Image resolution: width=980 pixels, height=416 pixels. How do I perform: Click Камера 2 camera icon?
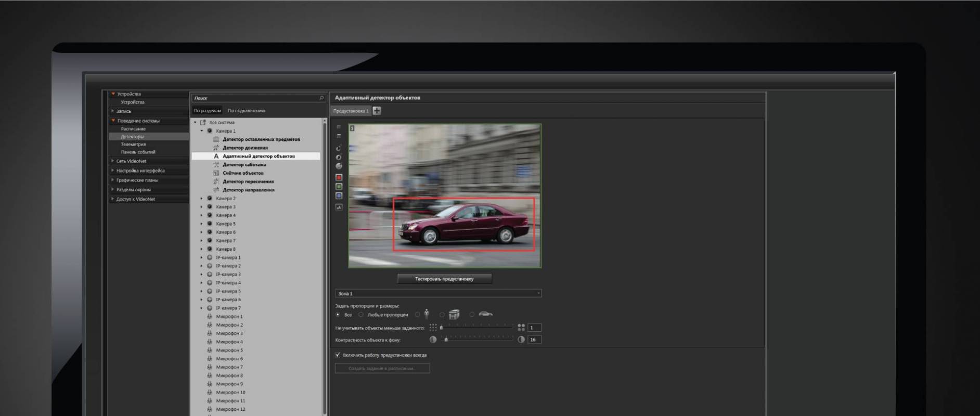210,198
